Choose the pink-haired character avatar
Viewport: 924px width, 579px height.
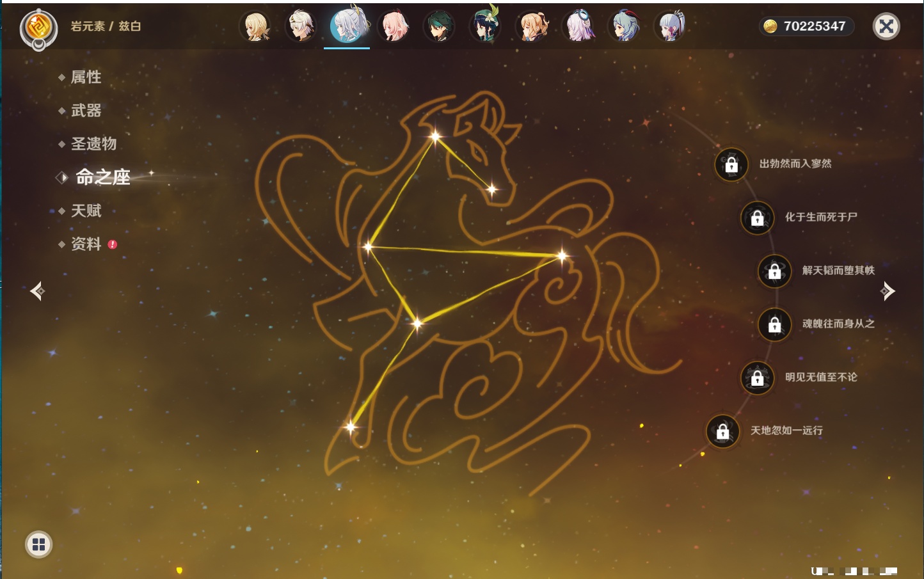click(x=393, y=26)
